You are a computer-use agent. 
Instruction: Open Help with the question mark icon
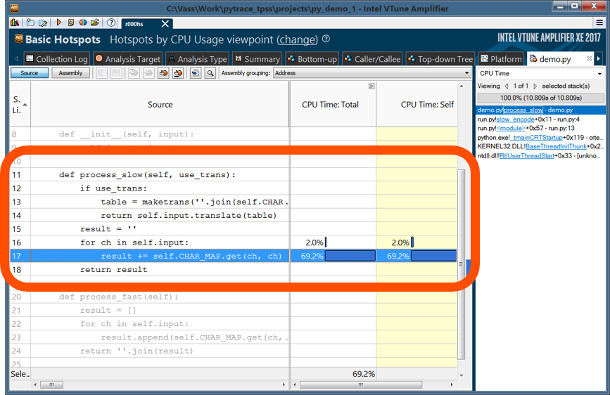[111, 23]
